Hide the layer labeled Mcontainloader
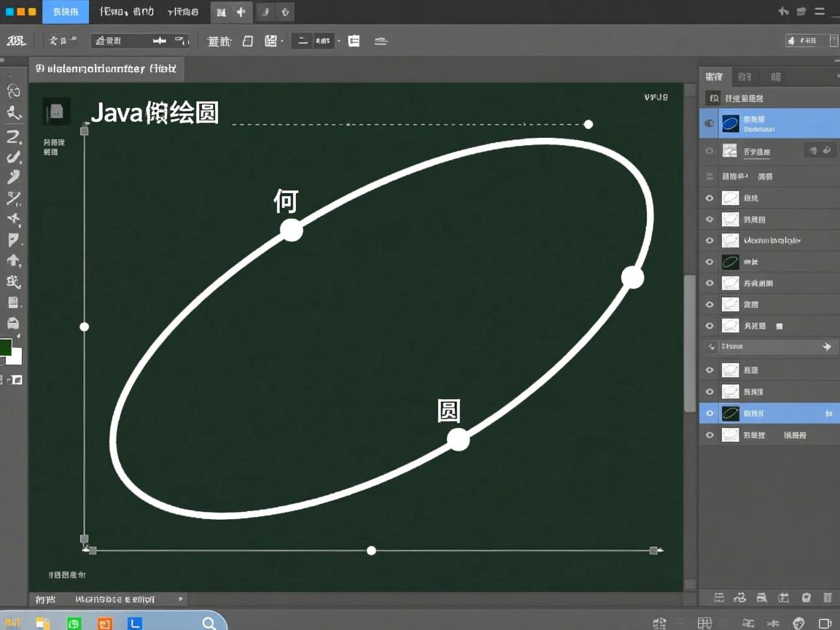 click(x=709, y=241)
